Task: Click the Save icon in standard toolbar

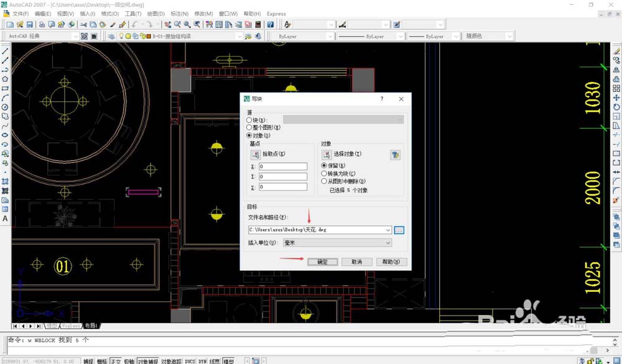Action: tap(29, 24)
